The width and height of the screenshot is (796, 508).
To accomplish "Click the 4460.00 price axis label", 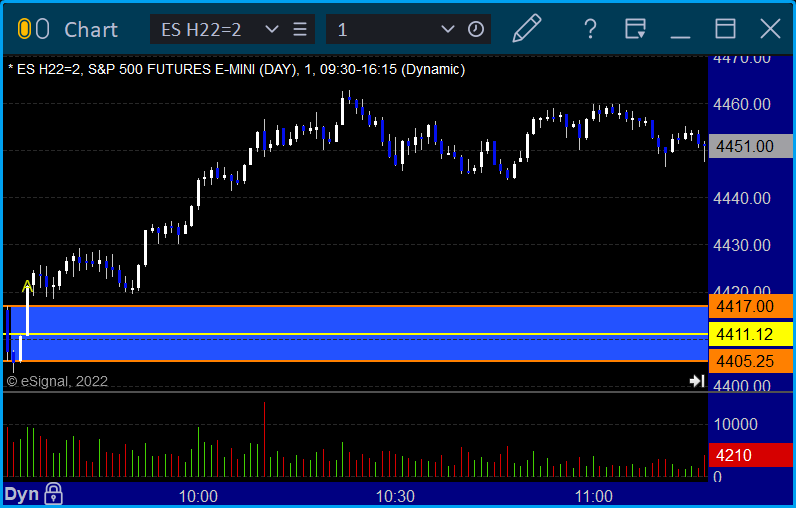I will click(742, 104).
